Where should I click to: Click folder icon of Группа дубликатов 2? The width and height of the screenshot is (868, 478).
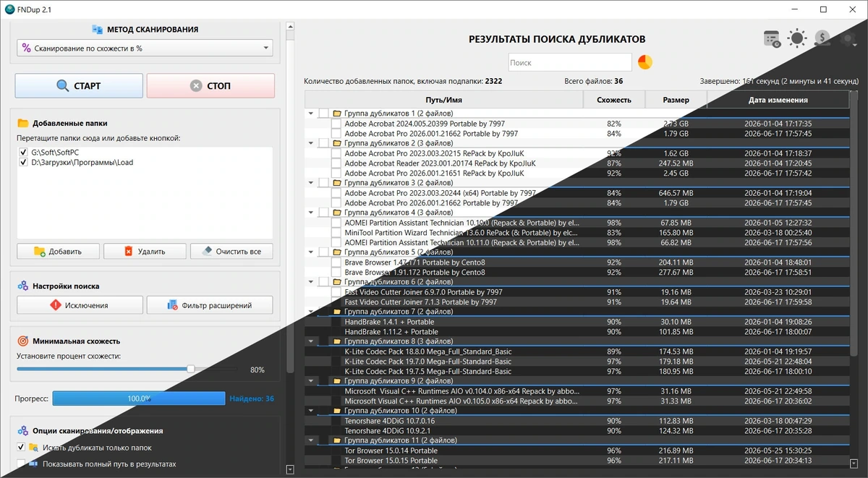pos(336,143)
